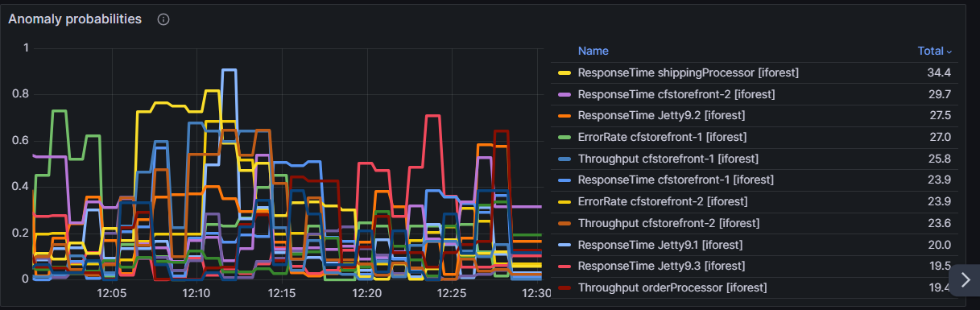Open the Anomaly probabilities panel title
This screenshot has width=980, height=310.
[x=76, y=19]
